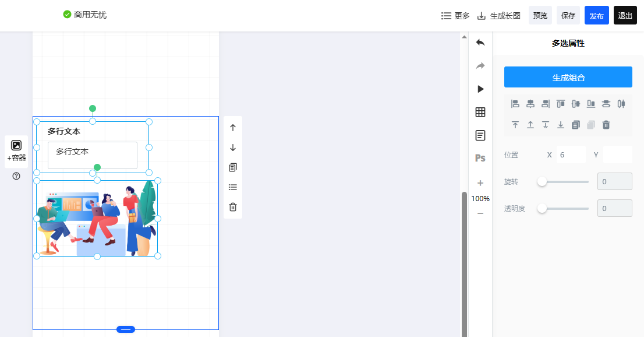The width and height of the screenshot is (644, 337).
Task: Click the undo arrow icon
Action: [x=480, y=43]
